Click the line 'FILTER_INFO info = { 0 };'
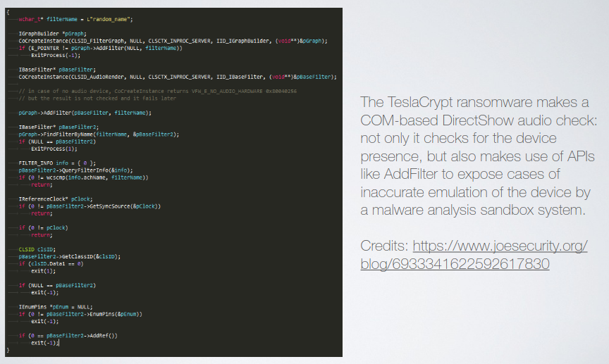This screenshot has height=364, width=609. (57, 163)
